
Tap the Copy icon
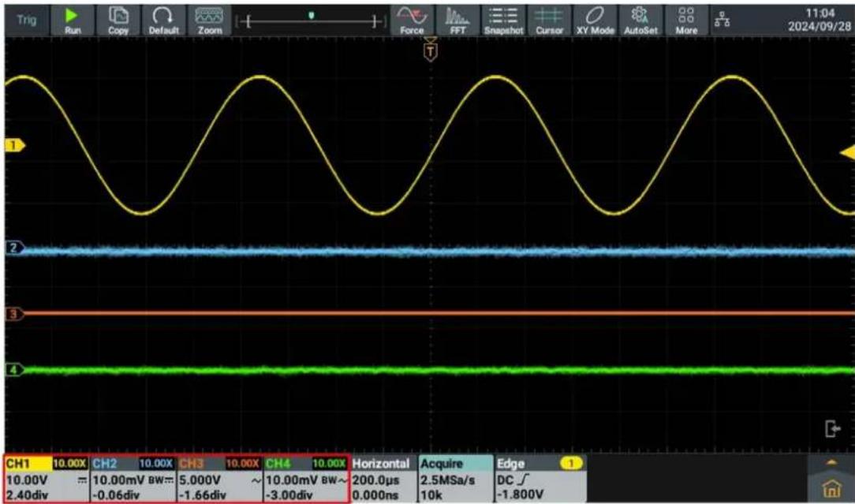click(118, 21)
